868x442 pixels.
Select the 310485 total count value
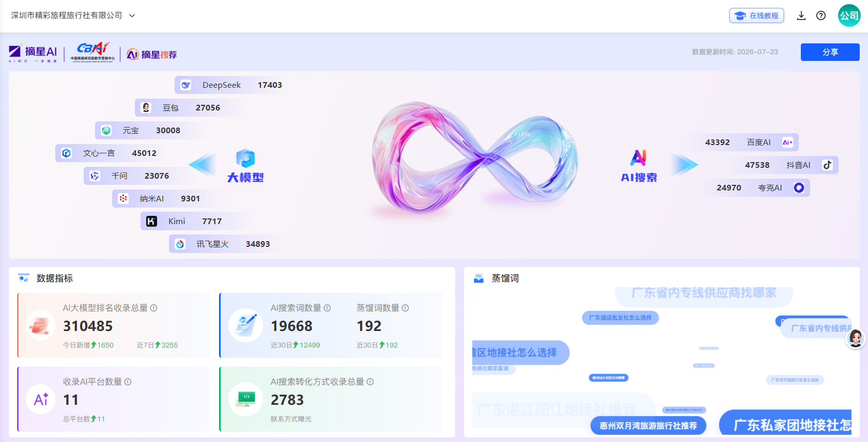(88, 326)
